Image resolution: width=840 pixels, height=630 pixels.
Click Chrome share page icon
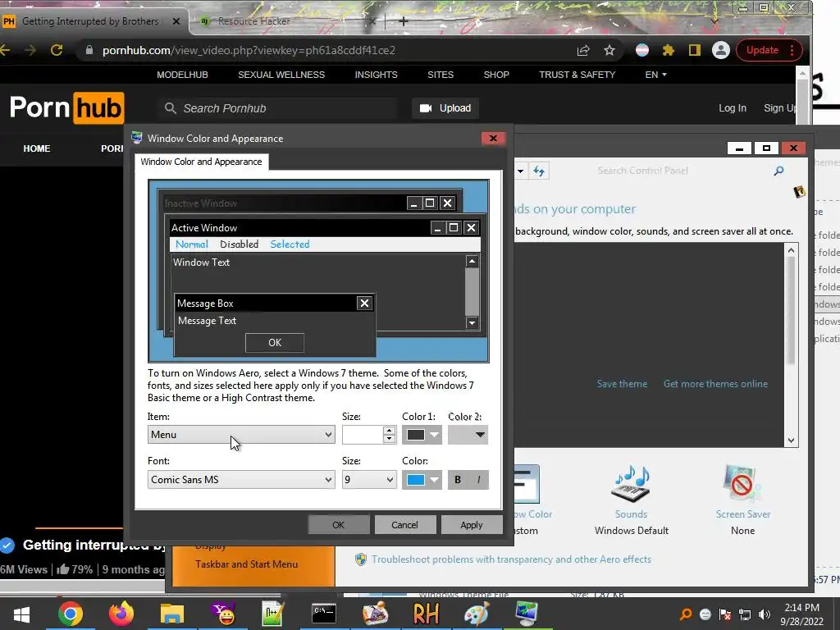click(x=583, y=50)
